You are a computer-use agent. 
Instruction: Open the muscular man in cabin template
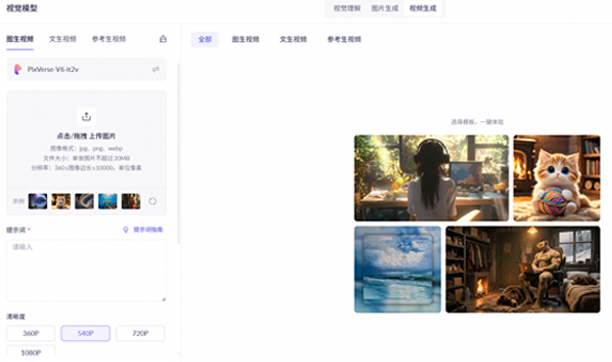tap(523, 269)
